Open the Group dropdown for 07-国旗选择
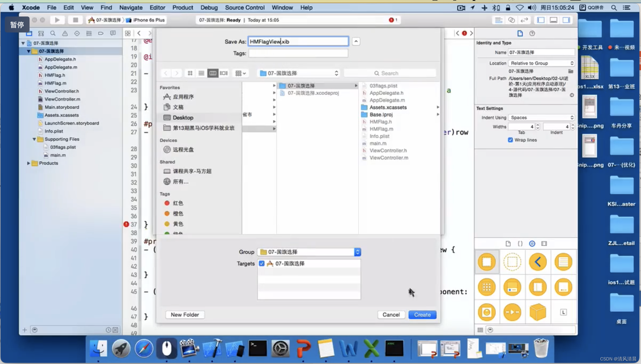The image size is (641, 364). point(358,251)
